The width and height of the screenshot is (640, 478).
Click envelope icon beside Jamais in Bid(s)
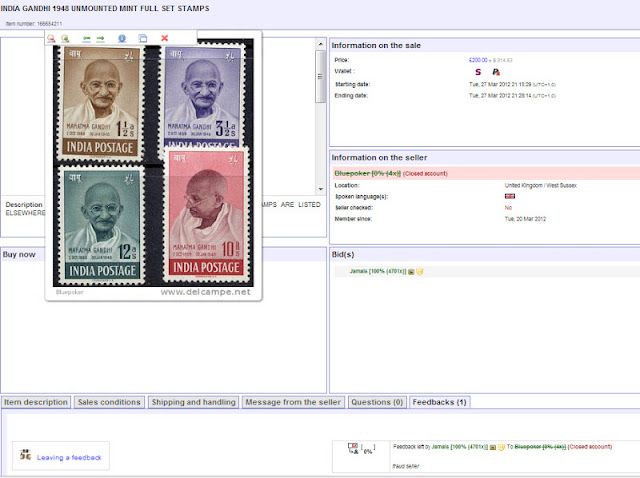pos(411,271)
